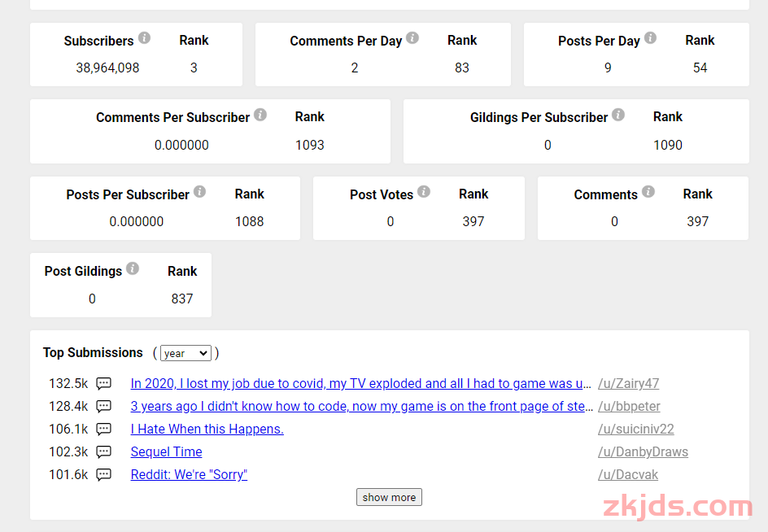Viewport: 768px width, 532px height.
Task: Open comments icon for 128.4k post
Action: (104, 406)
